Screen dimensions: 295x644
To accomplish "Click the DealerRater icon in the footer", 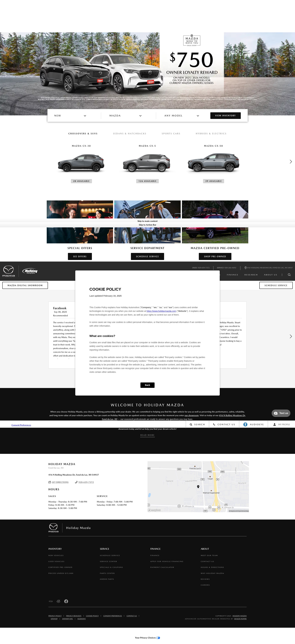I will point(58,601).
